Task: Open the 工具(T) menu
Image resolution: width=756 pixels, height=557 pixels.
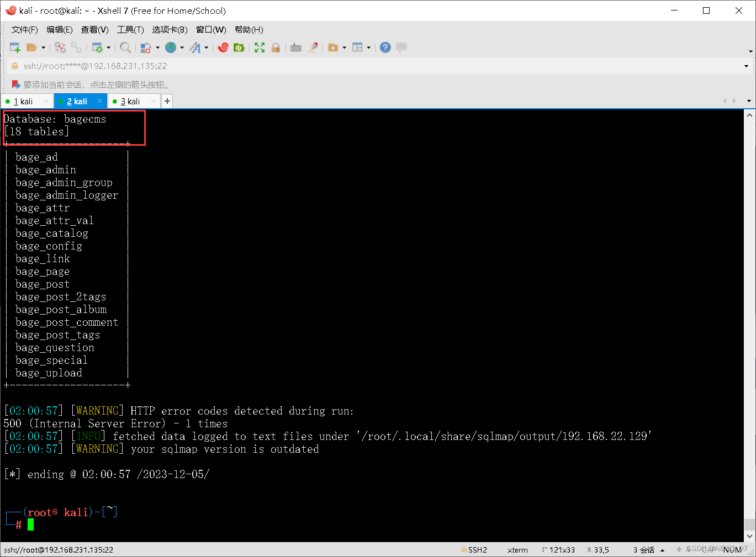Action: pos(130,30)
